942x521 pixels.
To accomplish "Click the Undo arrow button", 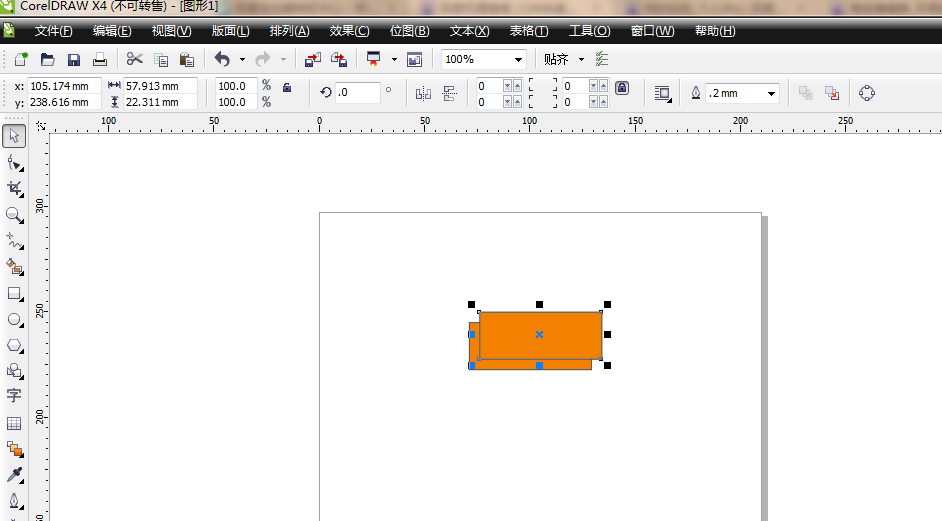I will (222, 60).
